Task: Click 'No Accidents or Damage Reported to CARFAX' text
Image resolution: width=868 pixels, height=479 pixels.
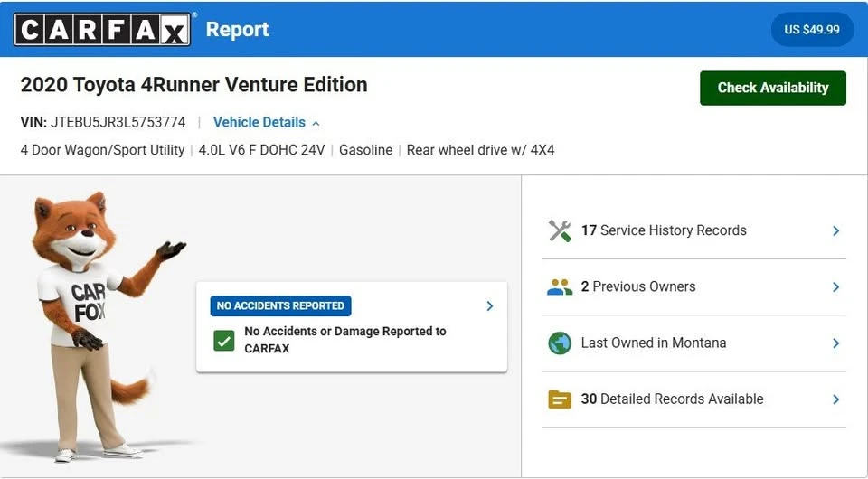Action: click(345, 340)
